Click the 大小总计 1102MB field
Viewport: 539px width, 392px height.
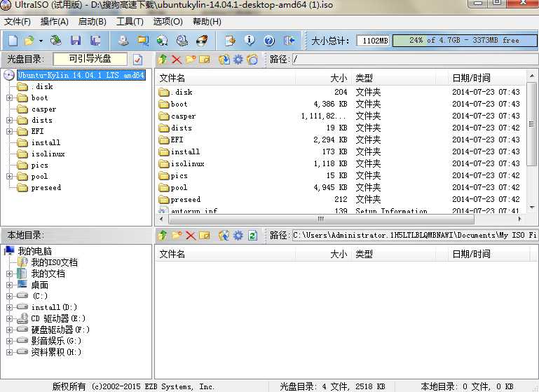click(x=373, y=41)
